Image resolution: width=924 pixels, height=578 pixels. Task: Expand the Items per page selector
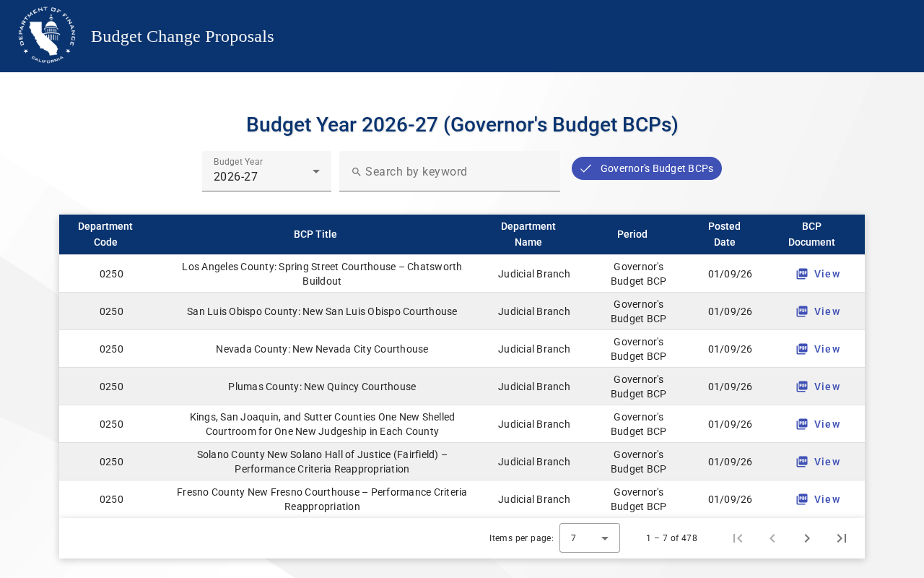[589, 538]
